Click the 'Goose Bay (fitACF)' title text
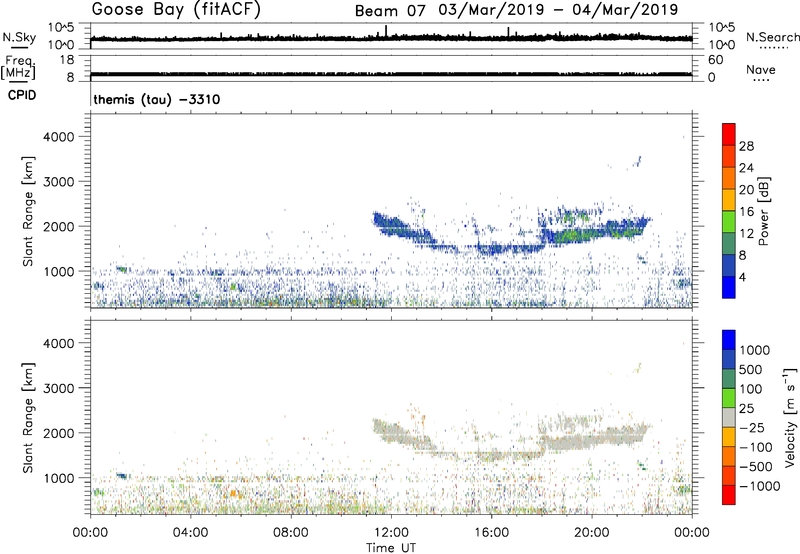The height and width of the screenshot is (554, 800). coord(176,9)
